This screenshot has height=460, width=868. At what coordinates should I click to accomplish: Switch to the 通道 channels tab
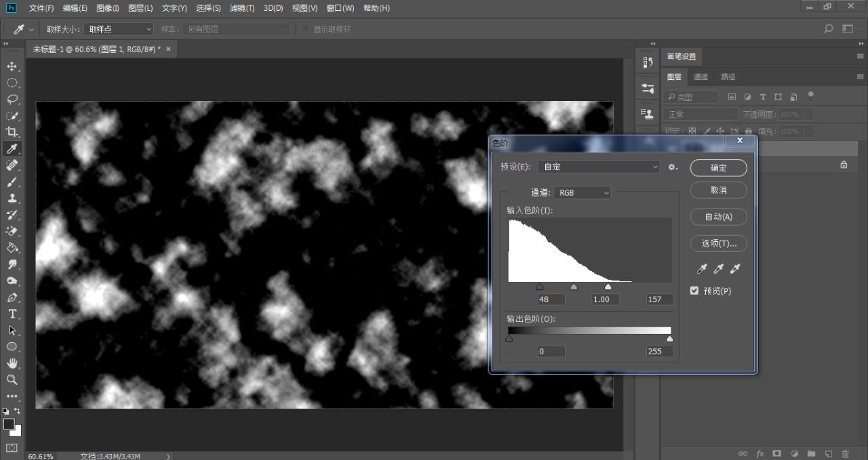pos(701,77)
